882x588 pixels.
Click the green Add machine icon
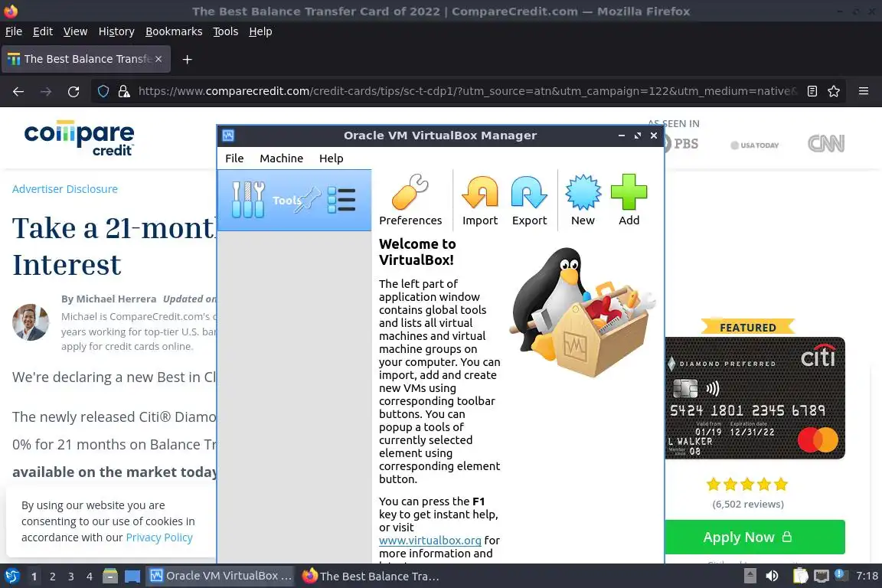(x=629, y=200)
